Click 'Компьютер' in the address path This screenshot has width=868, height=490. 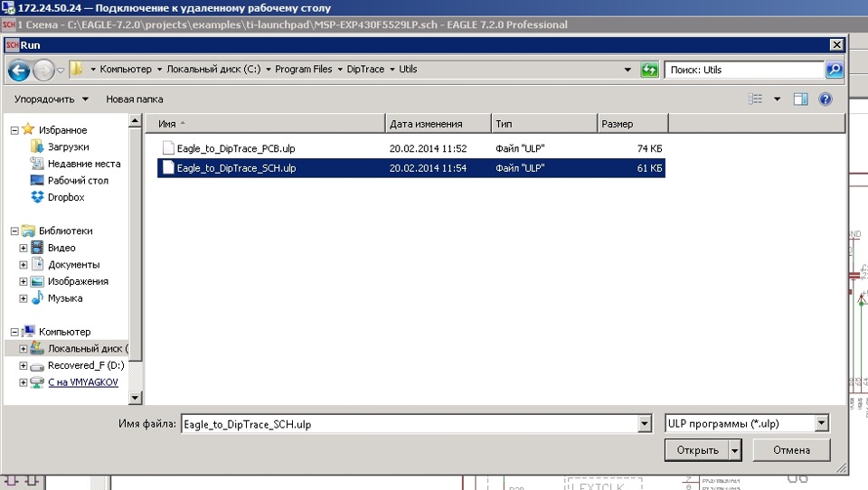(126, 70)
